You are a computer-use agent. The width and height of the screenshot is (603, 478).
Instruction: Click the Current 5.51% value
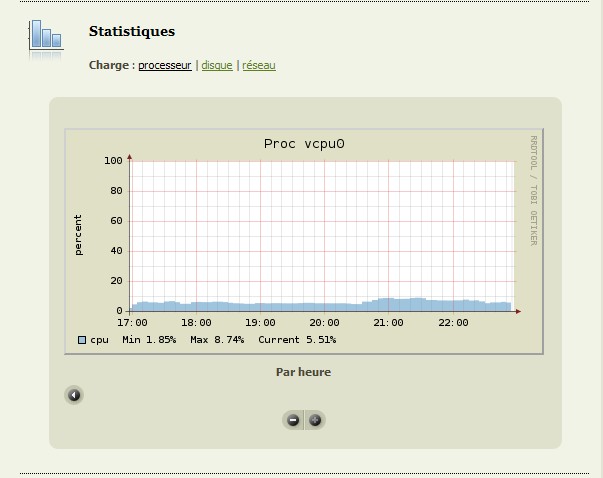click(297, 340)
